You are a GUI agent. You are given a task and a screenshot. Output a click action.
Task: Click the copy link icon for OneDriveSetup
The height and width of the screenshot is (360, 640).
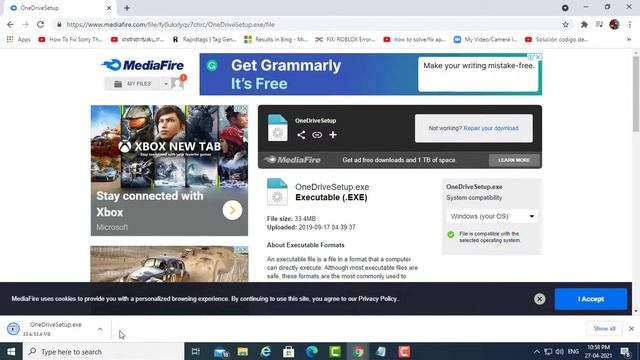(x=317, y=135)
